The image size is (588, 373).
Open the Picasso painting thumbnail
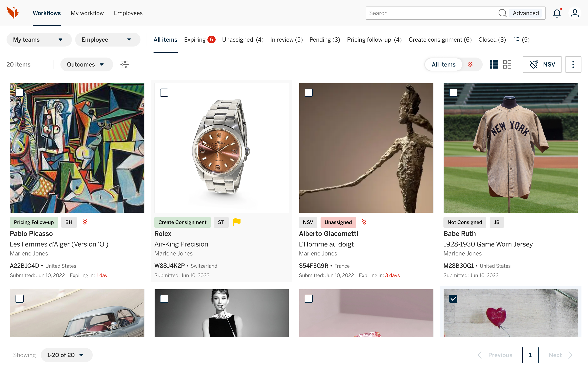tap(77, 148)
